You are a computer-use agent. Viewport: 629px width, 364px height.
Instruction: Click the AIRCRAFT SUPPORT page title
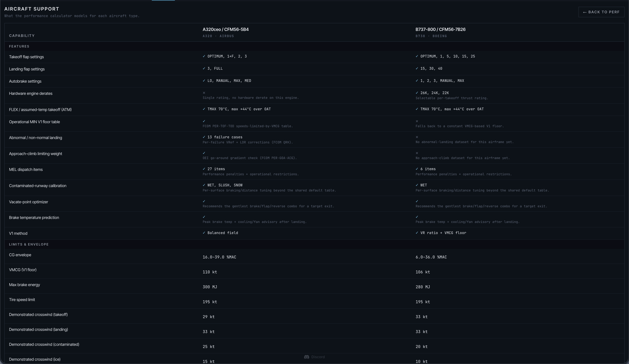pos(32,9)
